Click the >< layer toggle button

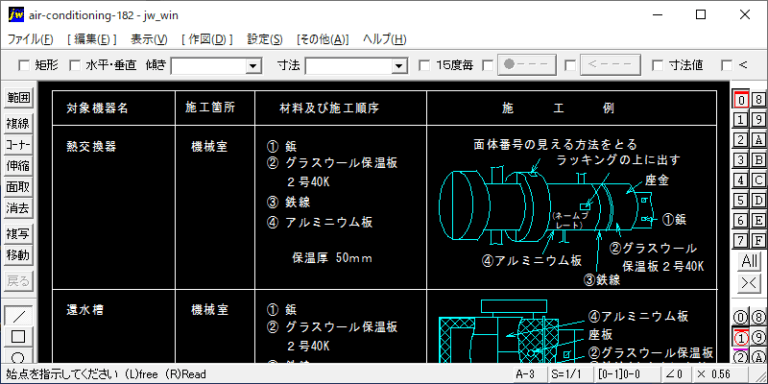click(x=749, y=283)
